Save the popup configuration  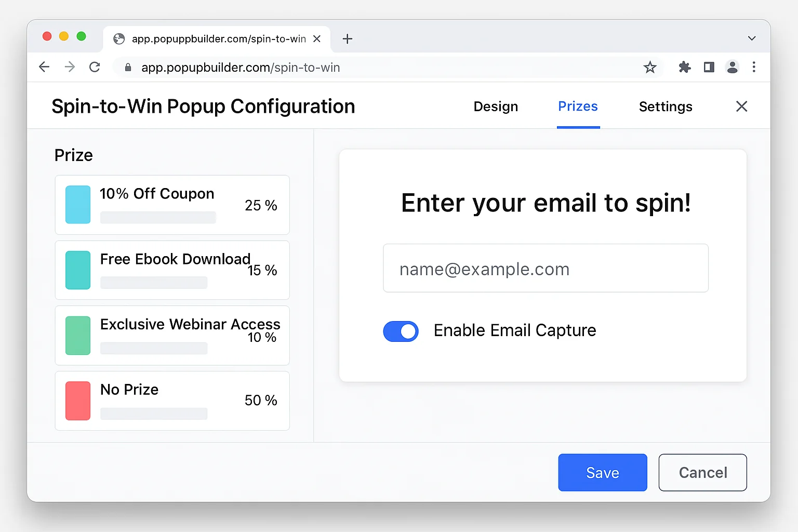[x=602, y=472]
